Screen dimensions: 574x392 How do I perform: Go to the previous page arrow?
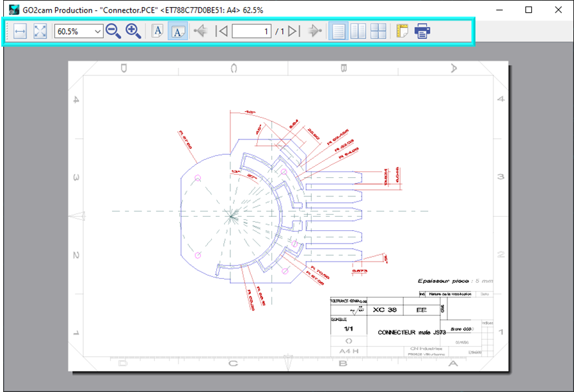200,31
